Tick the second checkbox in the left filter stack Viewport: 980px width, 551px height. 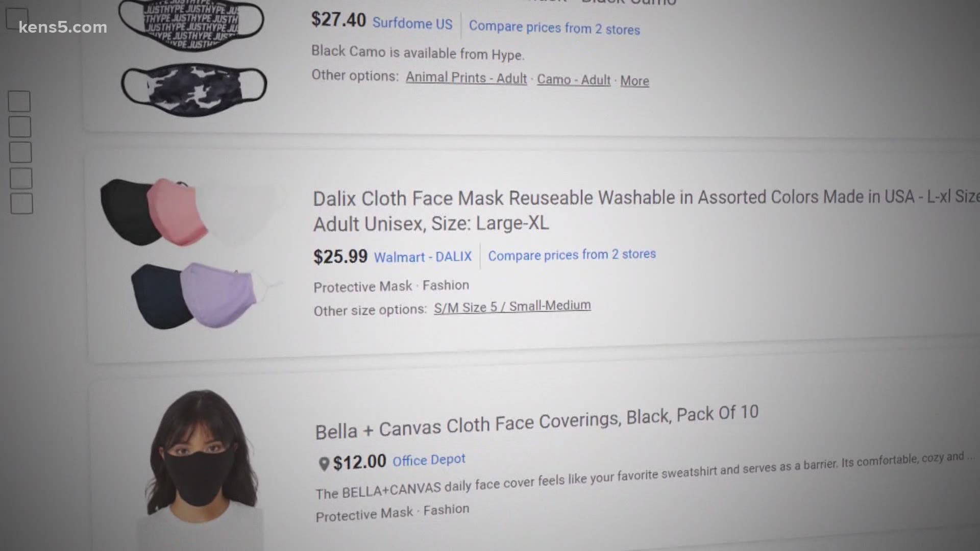20,127
